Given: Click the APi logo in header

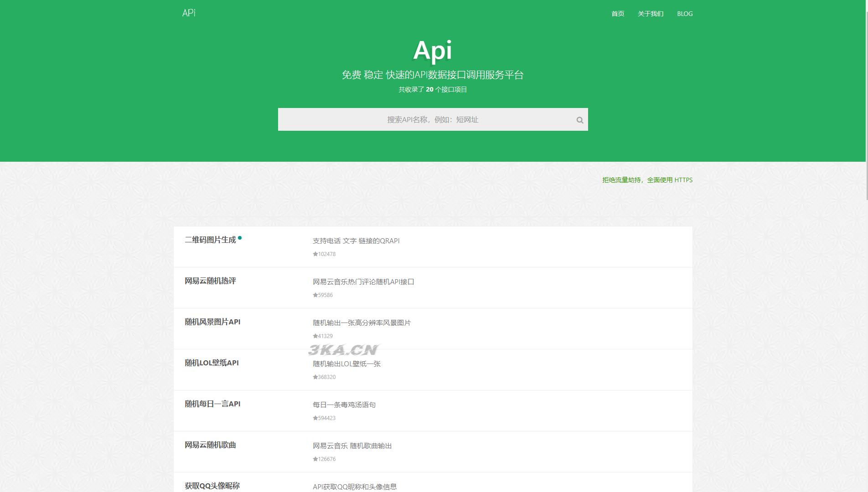Looking at the screenshot, I should 189,13.
